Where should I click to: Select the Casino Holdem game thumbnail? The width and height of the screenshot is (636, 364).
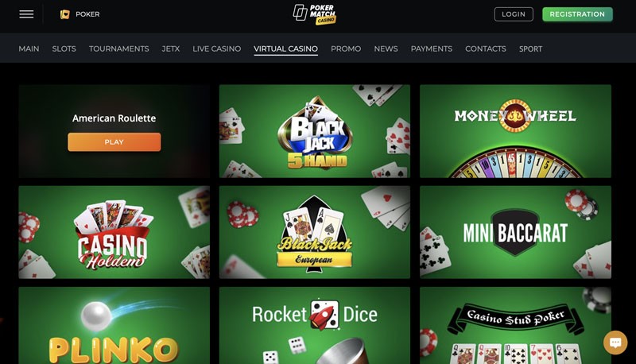tap(114, 232)
